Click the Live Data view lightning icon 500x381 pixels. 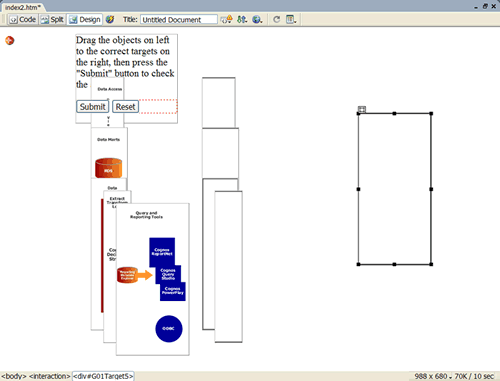click(110, 20)
